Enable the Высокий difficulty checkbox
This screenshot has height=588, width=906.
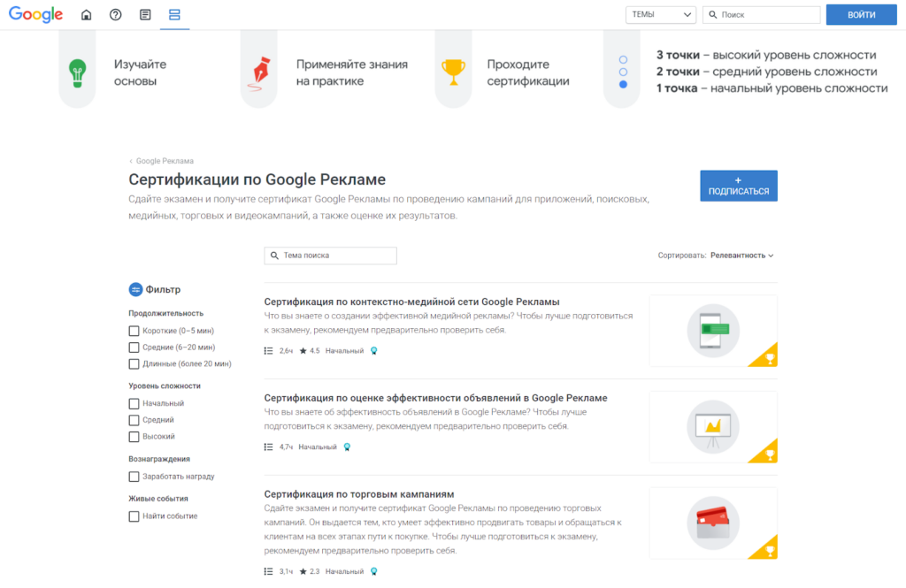coord(134,437)
